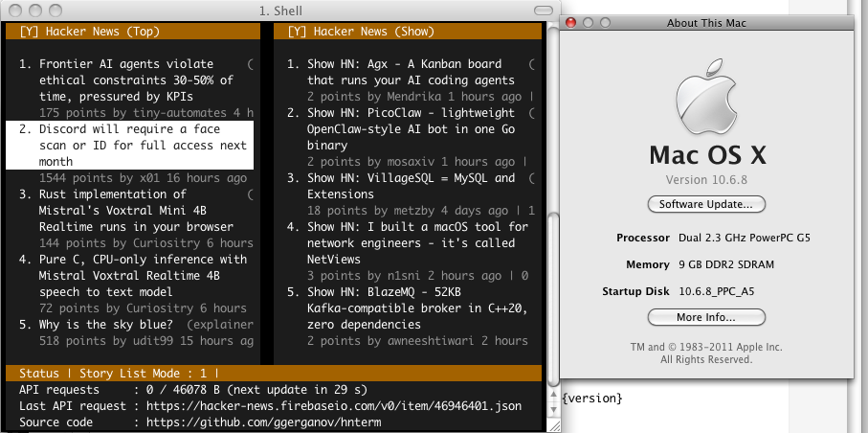Click the scrollbar down arrow below Shell window
Screen dimensions: 868x433
click(552, 410)
